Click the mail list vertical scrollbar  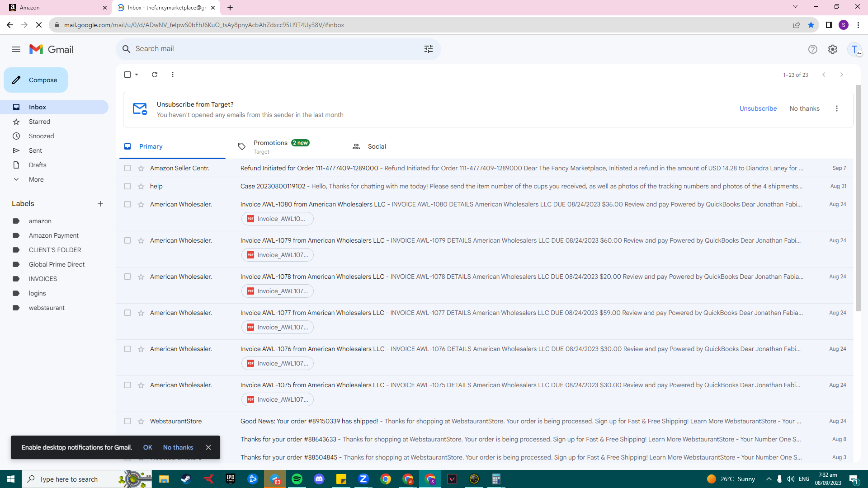(x=858, y=198)
